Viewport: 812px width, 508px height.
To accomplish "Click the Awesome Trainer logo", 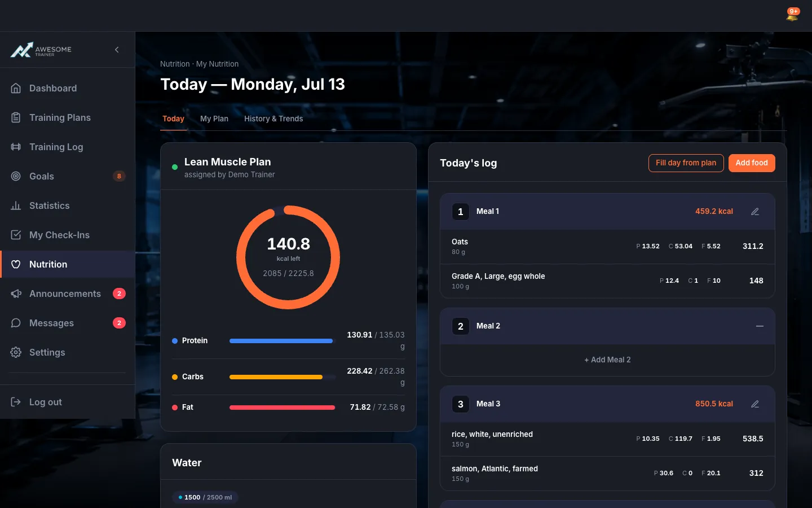I will point(41,50).
